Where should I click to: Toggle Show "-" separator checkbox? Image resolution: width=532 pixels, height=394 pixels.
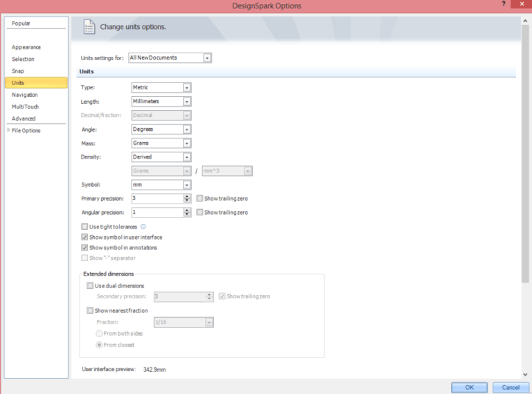pyautogui.click(x=85, y=258)
